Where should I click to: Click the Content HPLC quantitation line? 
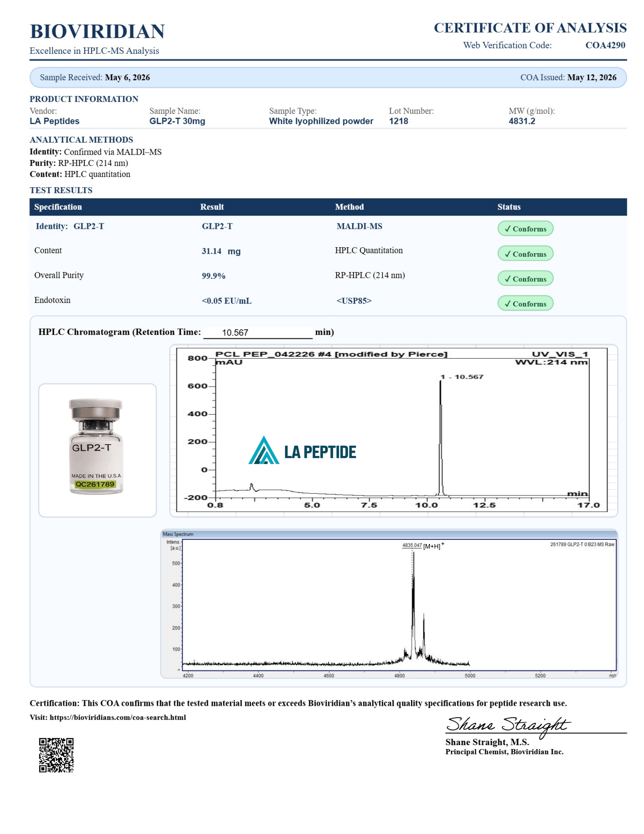80,174
